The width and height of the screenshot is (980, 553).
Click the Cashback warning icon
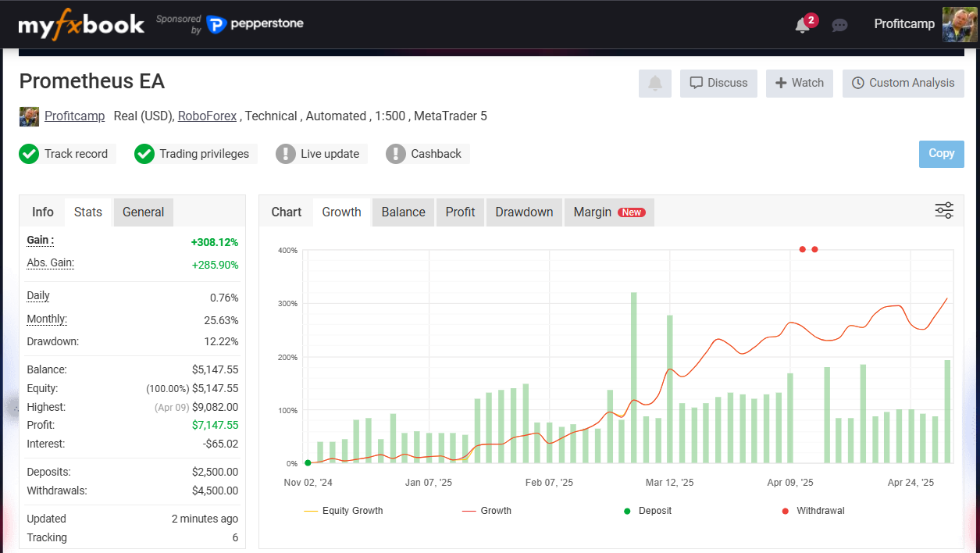click(x=396, y=154)
